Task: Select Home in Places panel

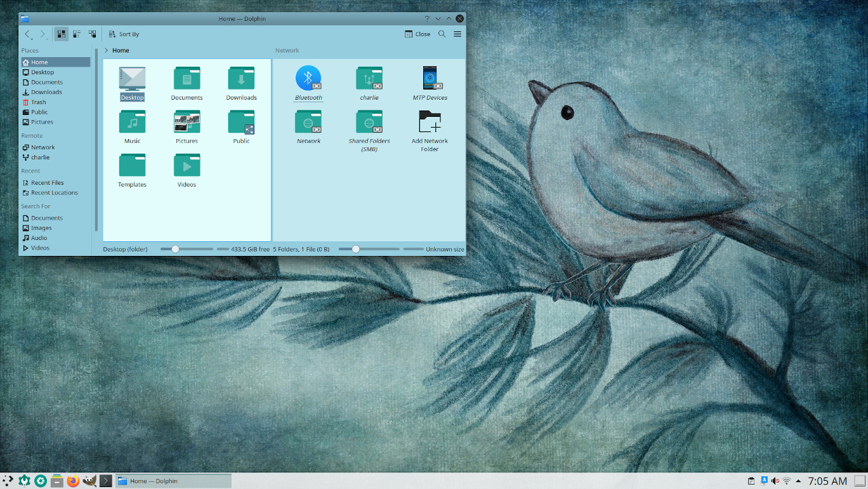Action: tap(56, 62)
